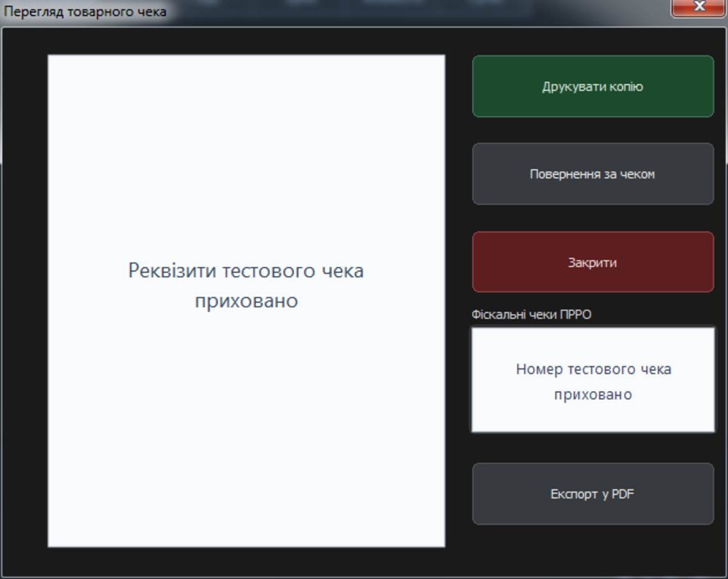Select the Фіскальні чеки ПРРО list box
This screenshot has width=728, height=579.
click(593, 380)
